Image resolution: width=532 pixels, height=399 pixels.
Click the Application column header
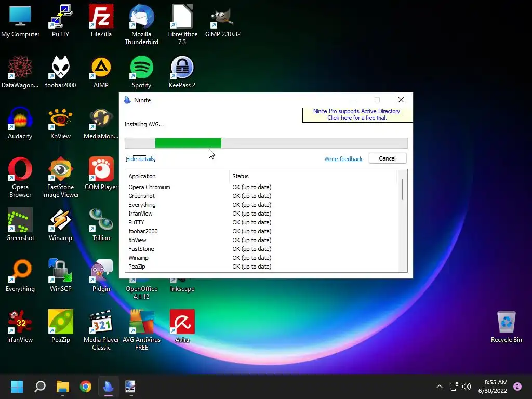[178, 176]
